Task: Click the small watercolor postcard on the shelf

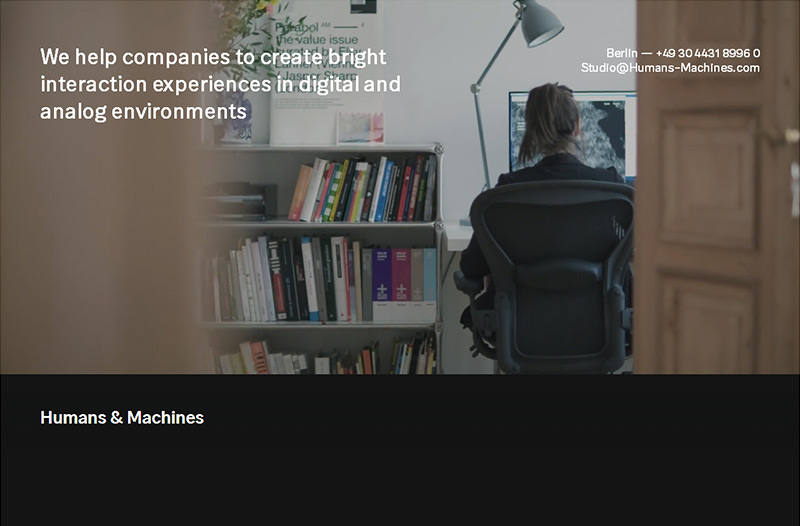Action: click(x=360, y=128)
